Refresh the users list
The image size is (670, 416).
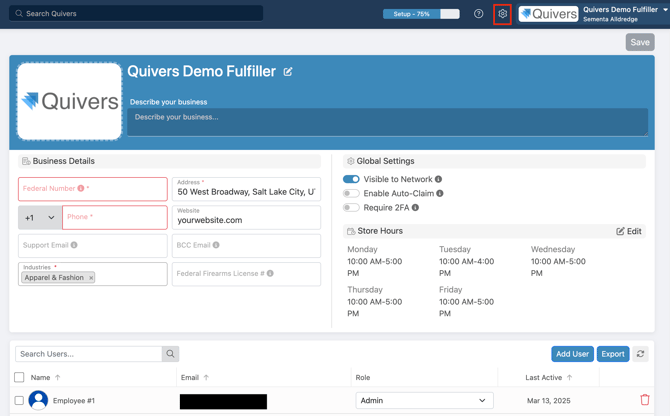(x=641, y=354)
